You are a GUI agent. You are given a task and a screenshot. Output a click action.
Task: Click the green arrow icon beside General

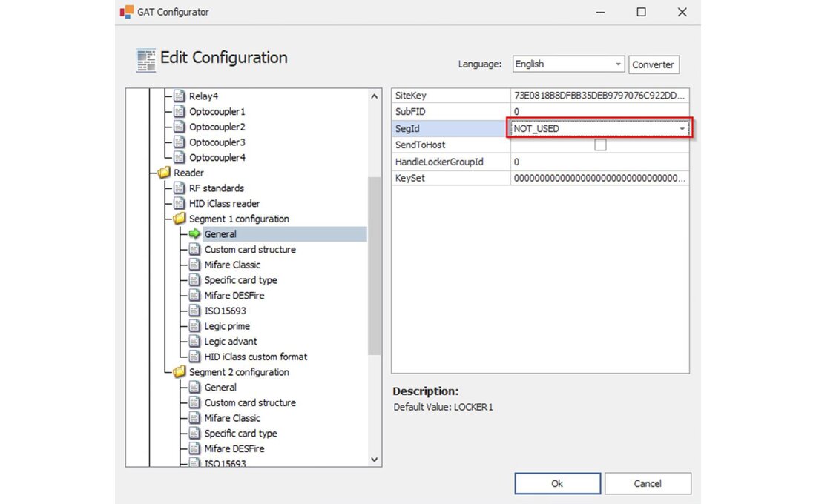coord(194,234)
